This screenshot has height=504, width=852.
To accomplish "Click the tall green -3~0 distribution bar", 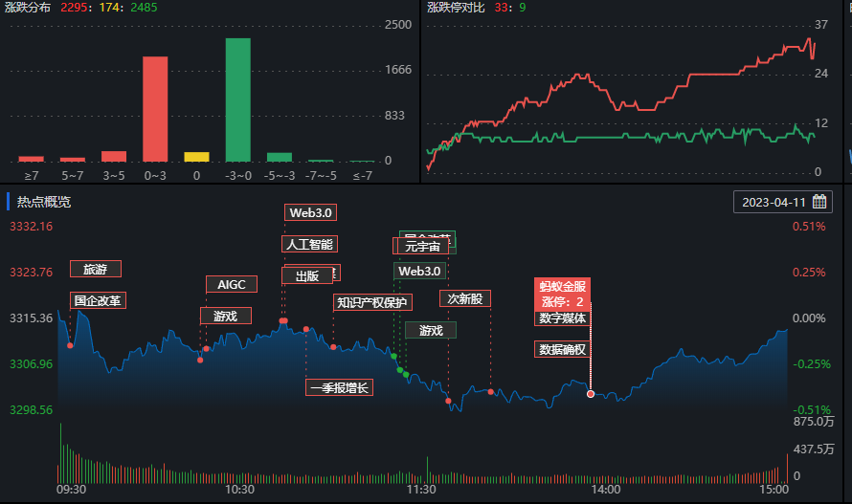I will [x=237, y=100].
